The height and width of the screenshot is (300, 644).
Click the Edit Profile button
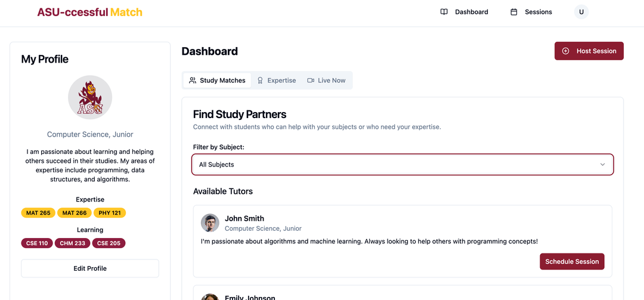click(x=90, y=268)
